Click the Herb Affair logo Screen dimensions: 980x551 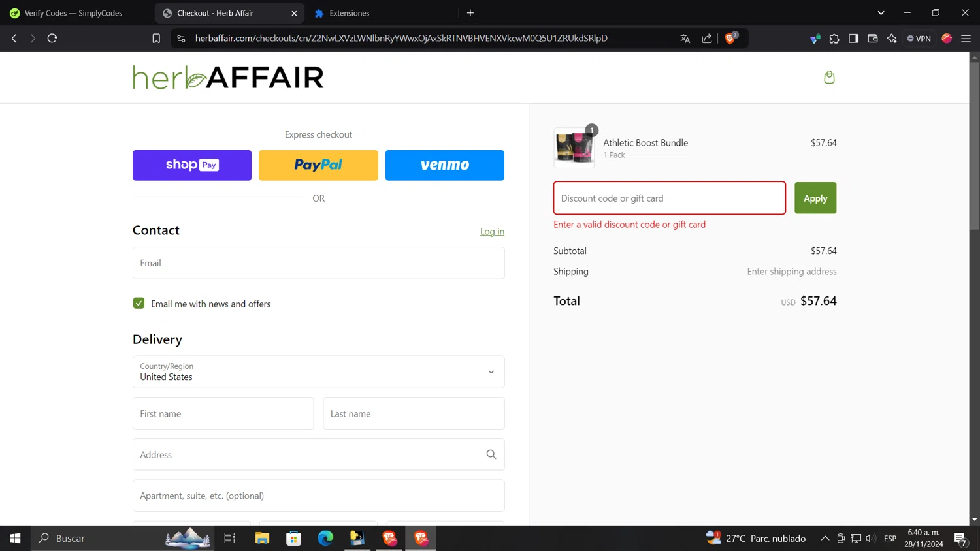pyautogui.click(x=228, y=77)
